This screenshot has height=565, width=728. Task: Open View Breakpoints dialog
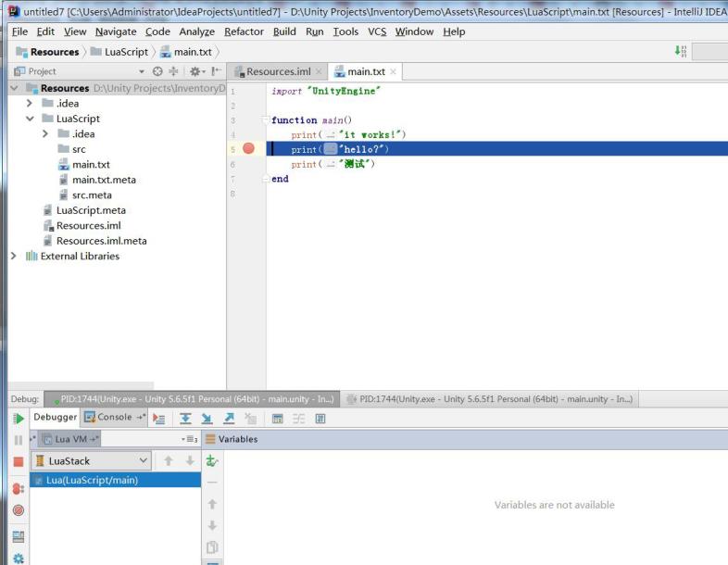coord(19,488)
